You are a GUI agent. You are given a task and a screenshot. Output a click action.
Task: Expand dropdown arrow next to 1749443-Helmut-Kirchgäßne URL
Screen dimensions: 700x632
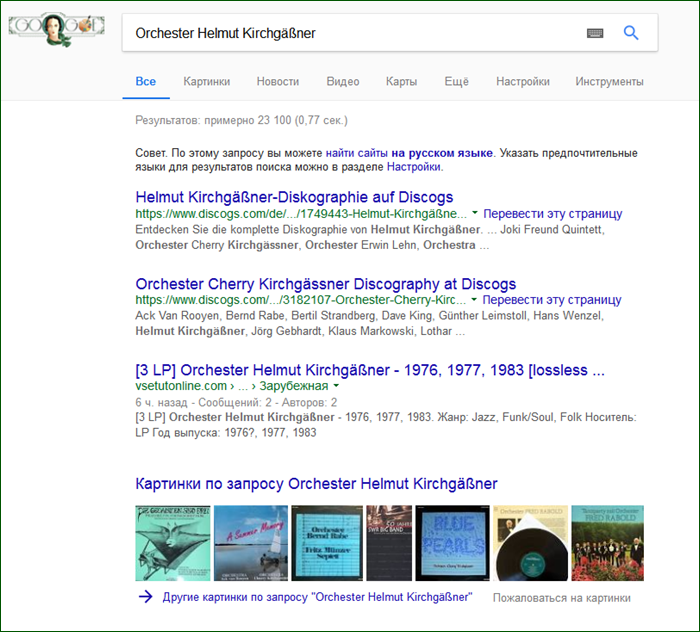click(475, 213)
